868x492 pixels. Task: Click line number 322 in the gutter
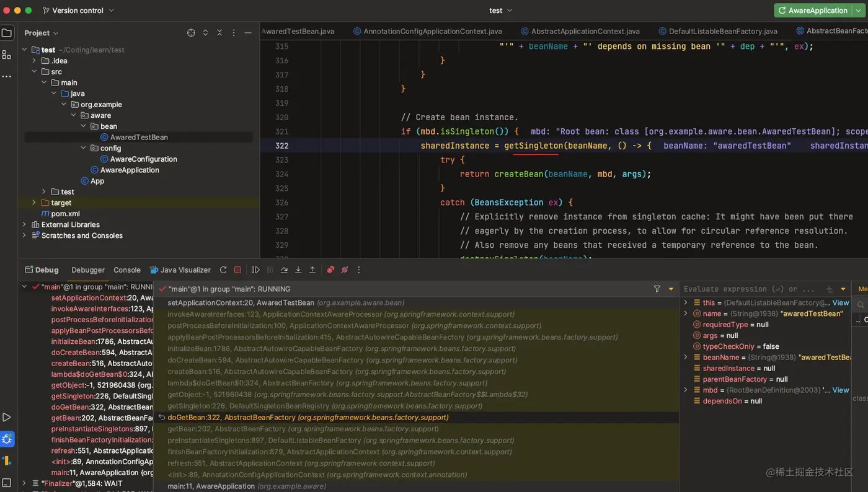(x=281, y=146)
